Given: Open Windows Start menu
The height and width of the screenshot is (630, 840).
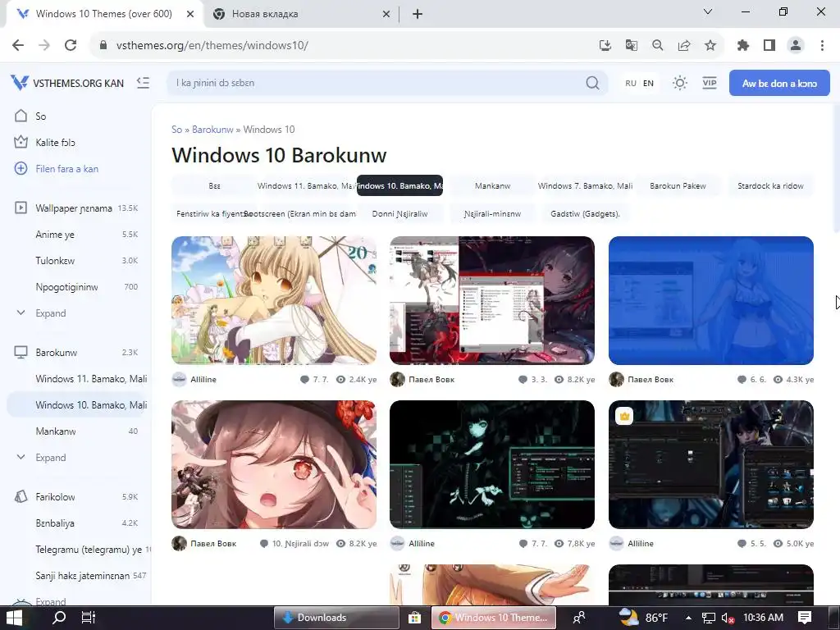Looking at the screenshot, I should pos(13,618).
